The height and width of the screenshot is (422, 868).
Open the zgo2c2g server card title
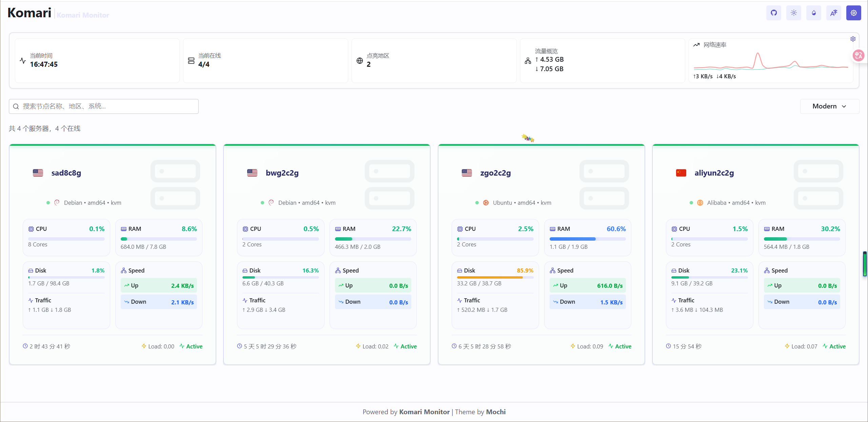pyautogui.click(x=495, y=173)
